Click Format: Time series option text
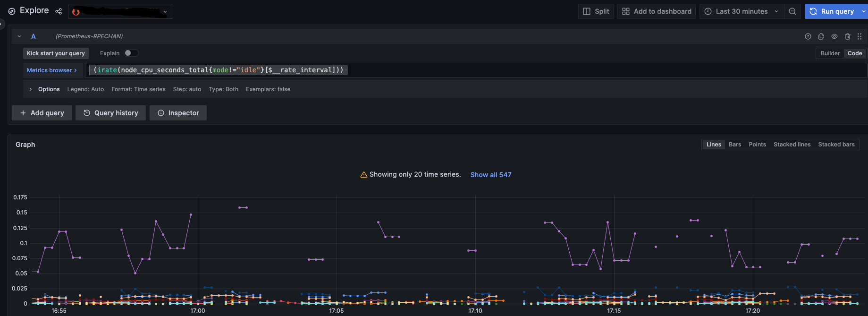868x316 pixels. coord(138,89)
